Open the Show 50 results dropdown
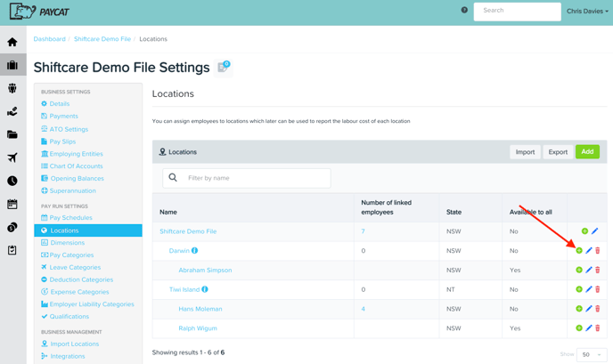This screenshot has height=364, width=613. 592,354
